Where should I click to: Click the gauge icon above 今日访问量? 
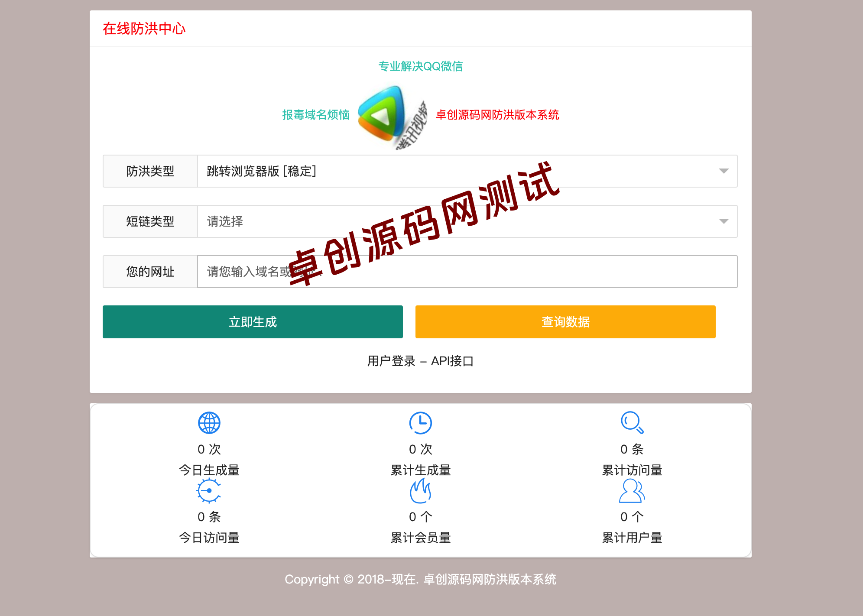point(209,490)
